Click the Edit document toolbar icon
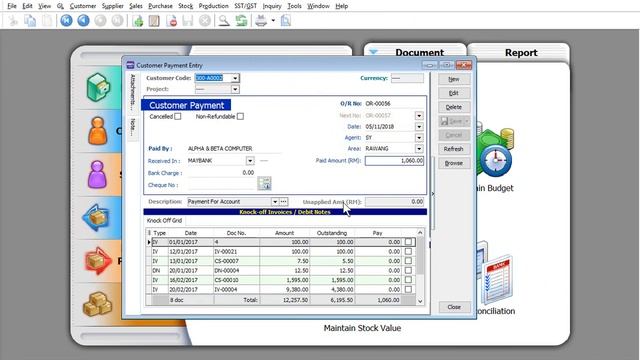Viewport: 640px width, 360px height. click(154, 20)
